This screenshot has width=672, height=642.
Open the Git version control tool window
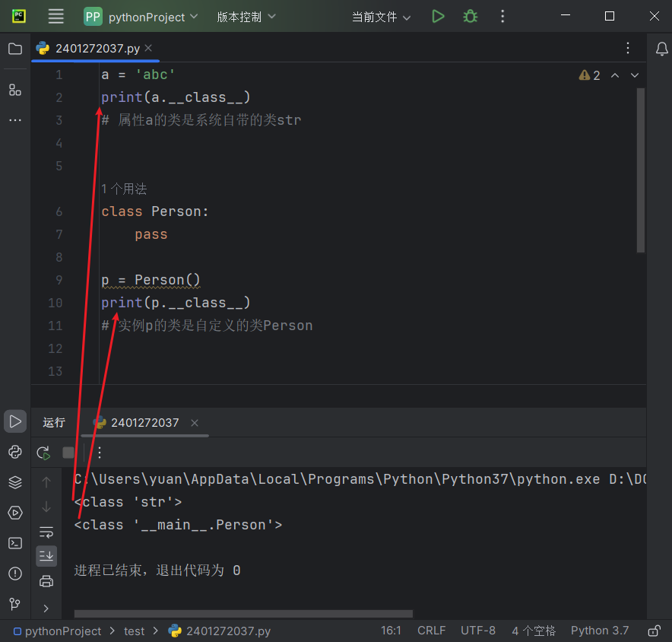(x=15, y=604)
